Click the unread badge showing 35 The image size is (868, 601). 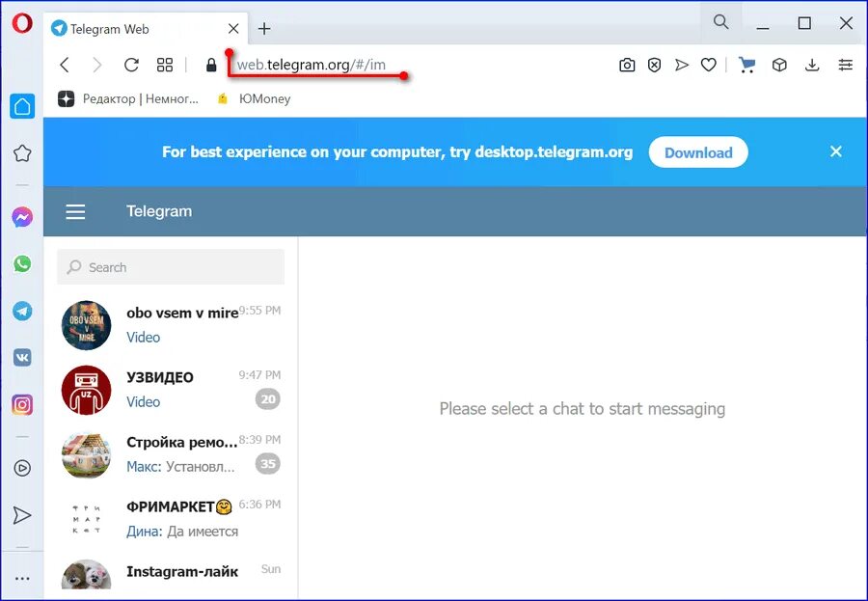268,464
